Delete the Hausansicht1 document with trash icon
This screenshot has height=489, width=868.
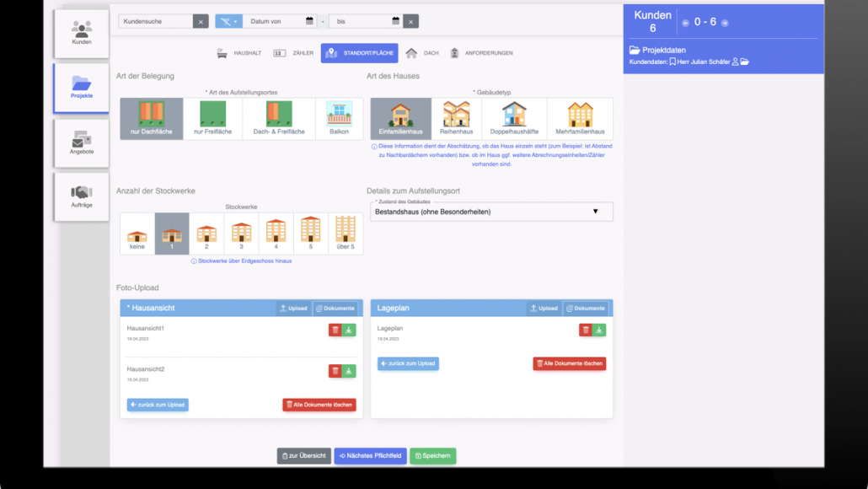[335, 330]
